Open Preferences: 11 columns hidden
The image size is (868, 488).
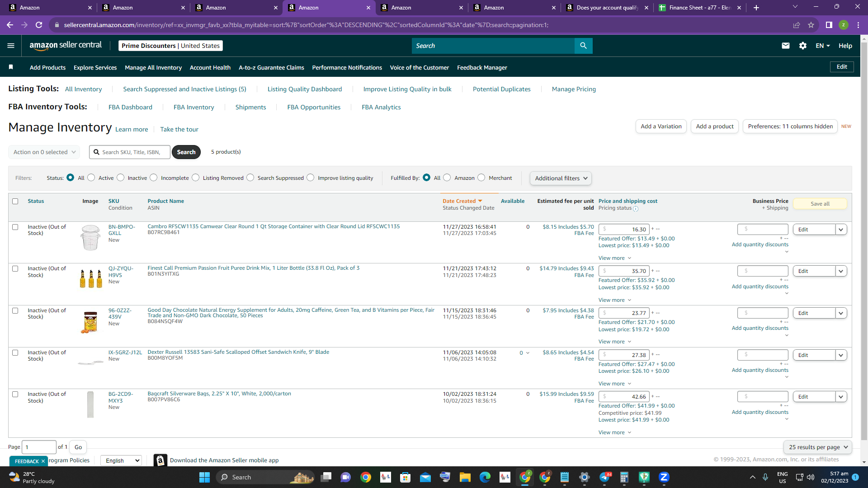(x=790, y=127)
